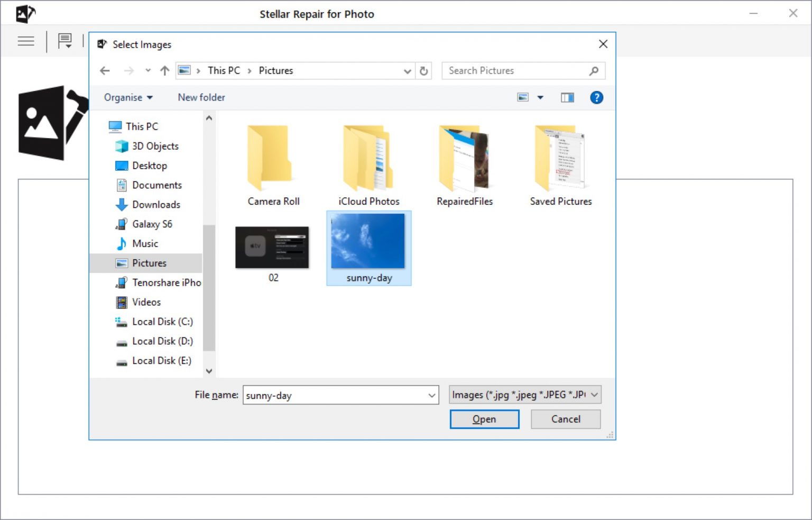Click the back navigation arrow
812x520 pixels.
[x=105, y=70]
